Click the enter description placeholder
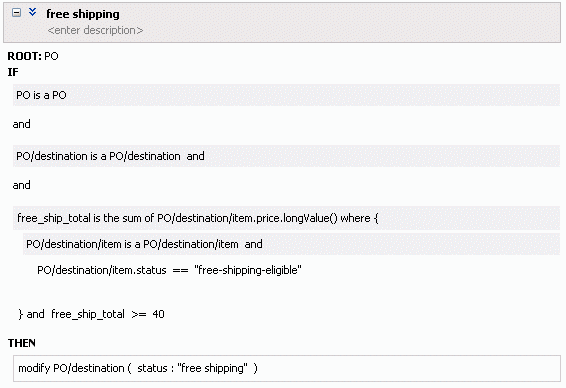This screenshot has width=566, height=388. click(95, 30)
